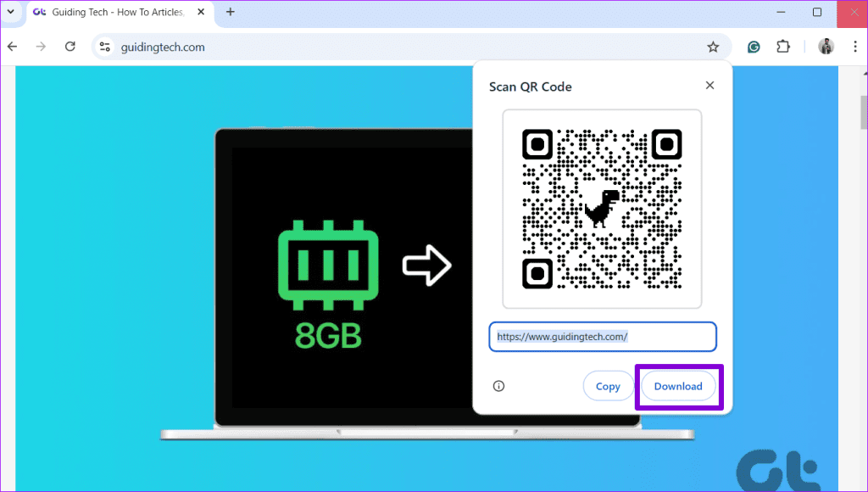This screenshot has height=492, width=868.
Task: Click the QR code info icon
Action: tap(498, 386)
